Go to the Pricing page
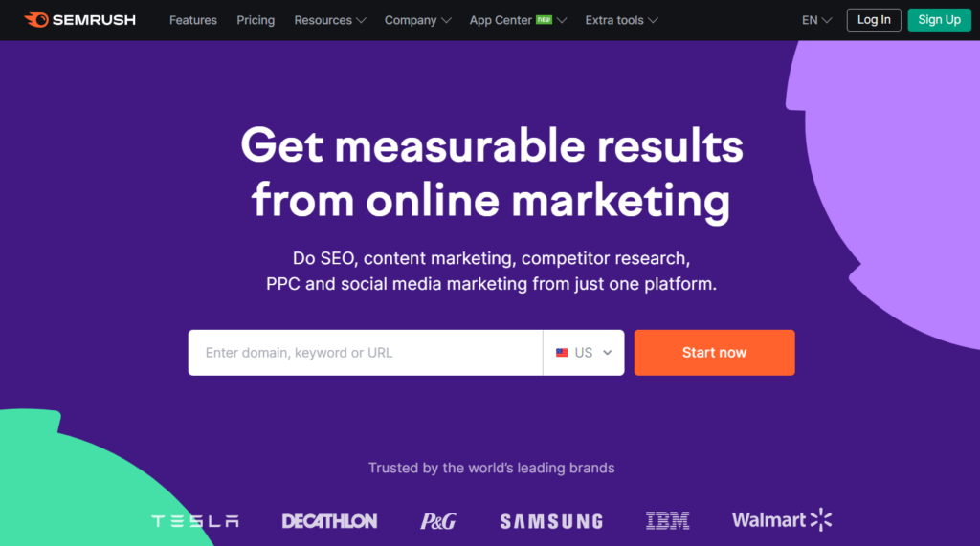 pyautogui.click(x=256, y=20)
